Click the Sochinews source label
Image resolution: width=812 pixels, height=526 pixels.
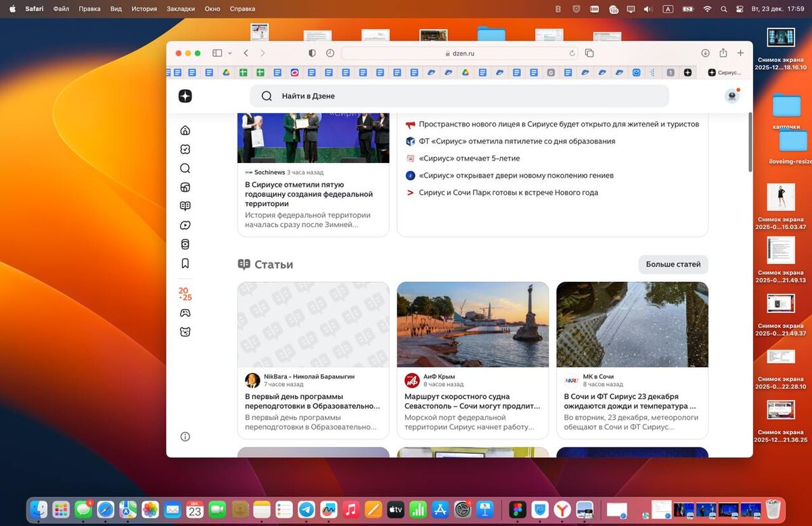click(269, 172)
